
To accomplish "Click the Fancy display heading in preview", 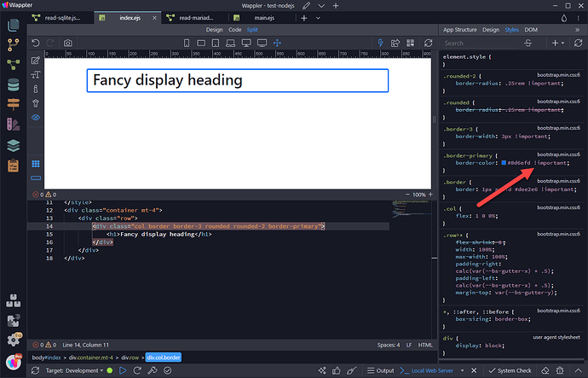I will click(168, 80).
